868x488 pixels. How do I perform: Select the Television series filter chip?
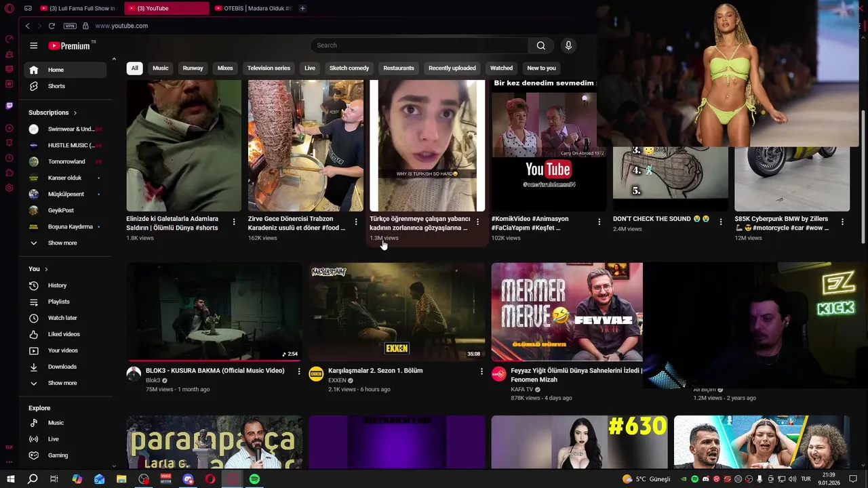pos(269,68)
